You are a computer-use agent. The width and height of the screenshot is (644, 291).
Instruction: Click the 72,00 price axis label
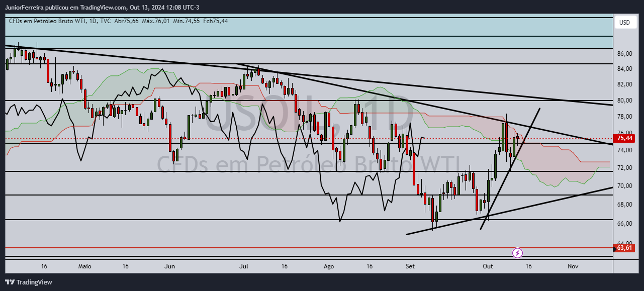coord(624,167)
